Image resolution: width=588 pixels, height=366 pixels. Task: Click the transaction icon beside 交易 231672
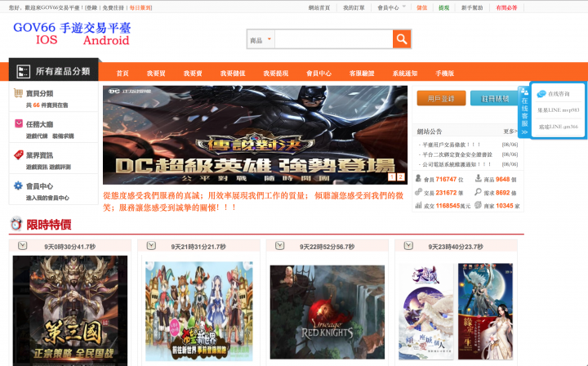click(x=418, y=192)
